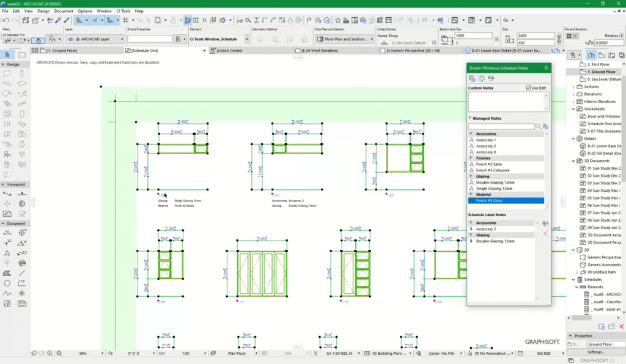Open the CI Tools menu
Image resolution: width=626 pixels, height=364 pixels.
(123, 11)
